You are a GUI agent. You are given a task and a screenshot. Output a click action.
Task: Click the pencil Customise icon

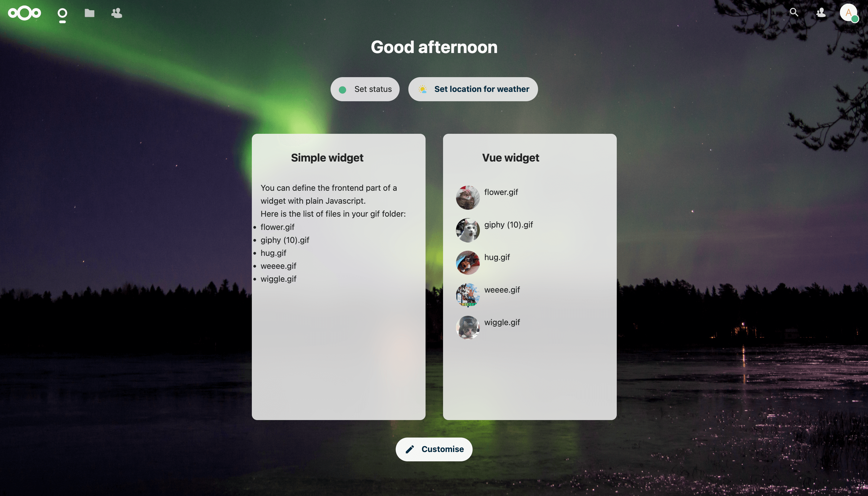click(x=410, y=449)
